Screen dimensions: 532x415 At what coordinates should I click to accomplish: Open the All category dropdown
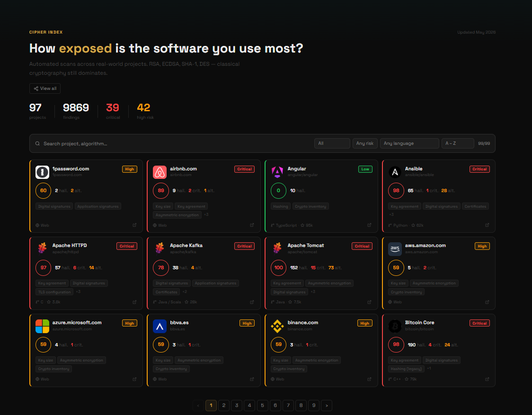tap(332, 143)
